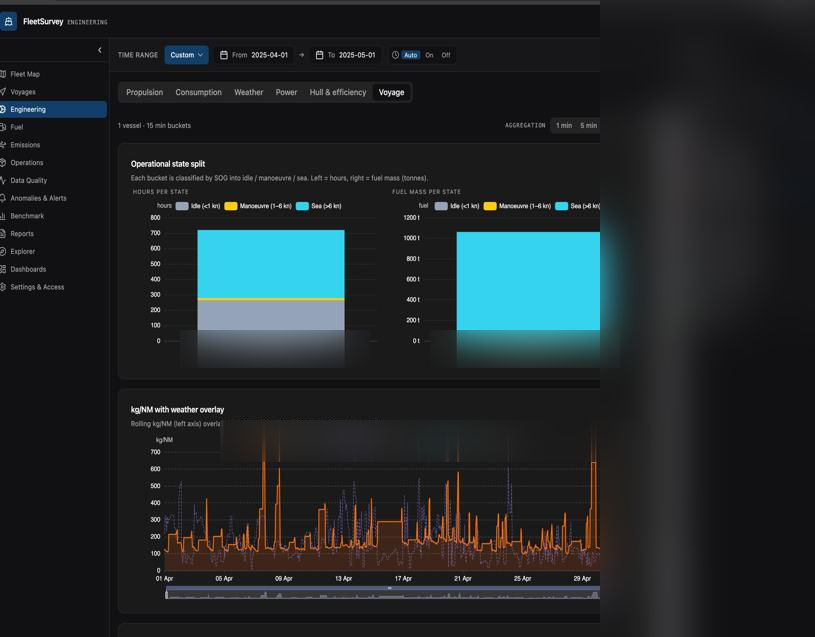The width and height of the screenshot is (815, 637).
Task: Open the Dashboards sidebar icon
Action: coord(3,269)
